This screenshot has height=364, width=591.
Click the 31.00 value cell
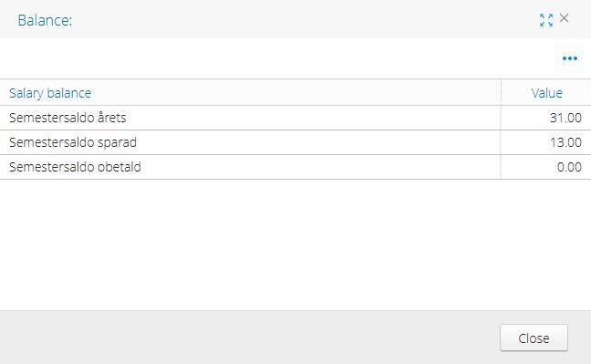[x=545, y=118]
